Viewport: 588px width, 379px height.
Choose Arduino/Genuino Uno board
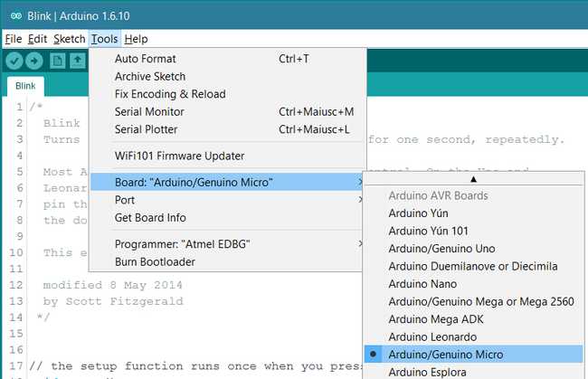point(441,248)
